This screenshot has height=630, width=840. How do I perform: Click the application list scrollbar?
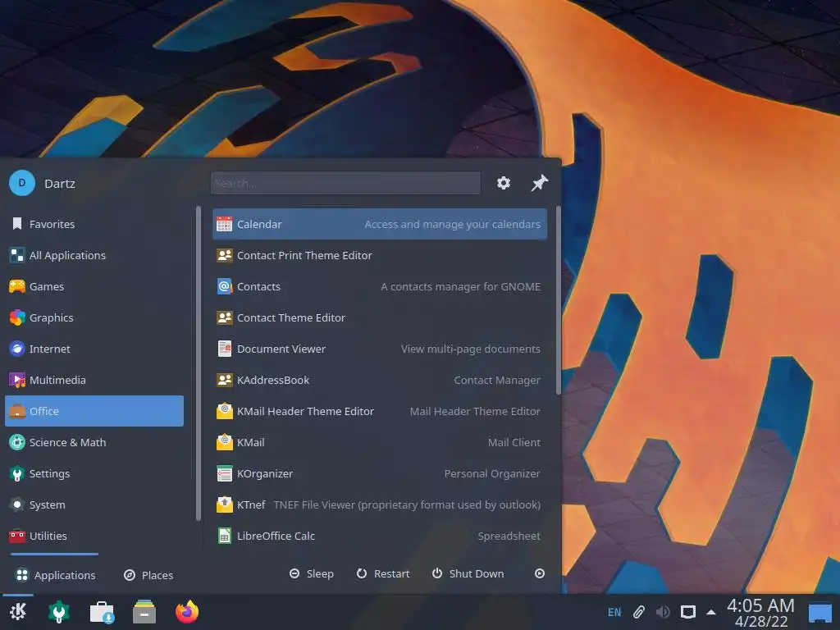[559, 300]
